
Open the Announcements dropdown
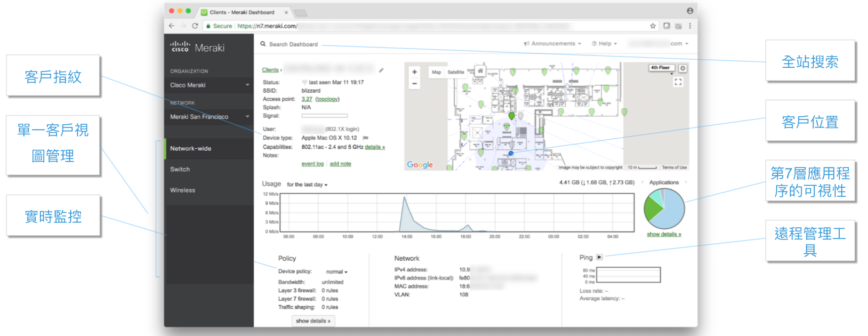(553, 43)
